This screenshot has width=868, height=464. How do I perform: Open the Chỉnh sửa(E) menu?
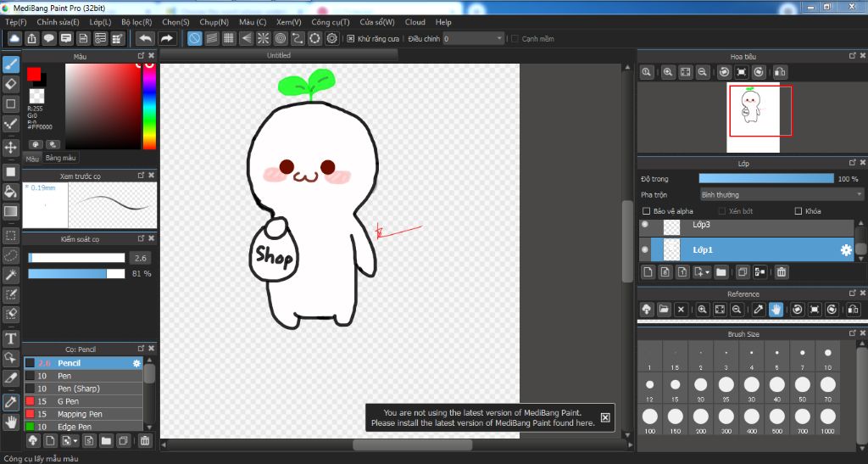tap(58, 22)
